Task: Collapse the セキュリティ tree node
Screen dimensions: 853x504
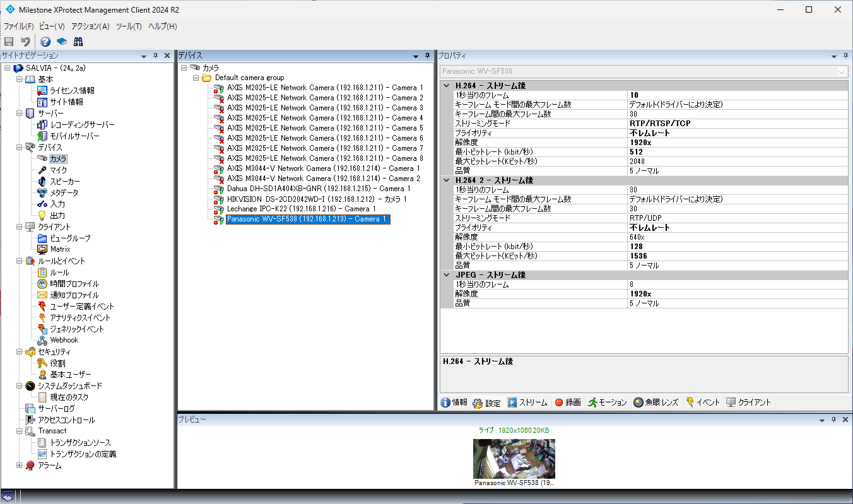Action: tap(19, 352)
